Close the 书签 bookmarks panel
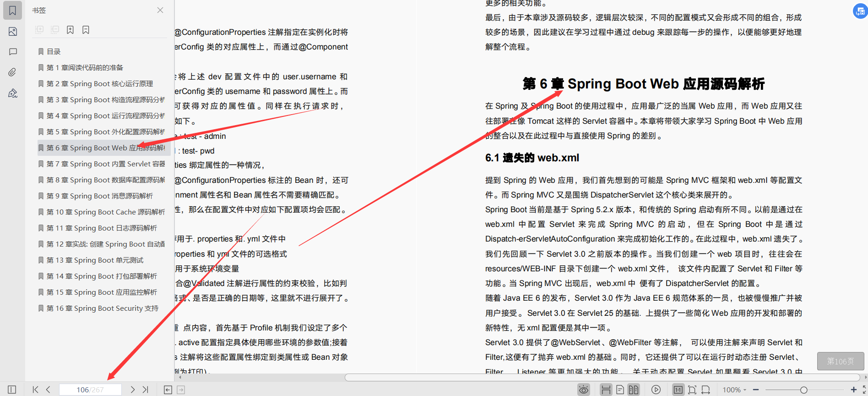This screenshot has width=868, height=396. click(x=160, y=10)
